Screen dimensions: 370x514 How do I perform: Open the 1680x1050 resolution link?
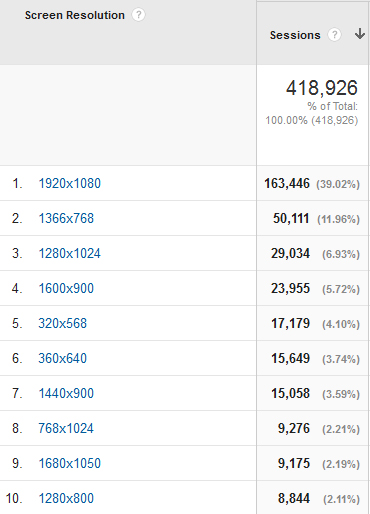click(69, 463)
